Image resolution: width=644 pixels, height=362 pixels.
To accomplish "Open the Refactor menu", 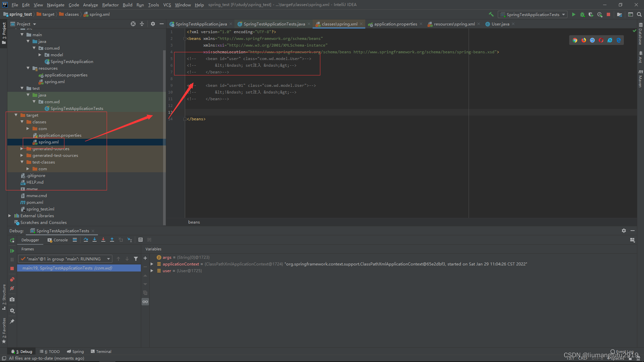I will [110, 5].
